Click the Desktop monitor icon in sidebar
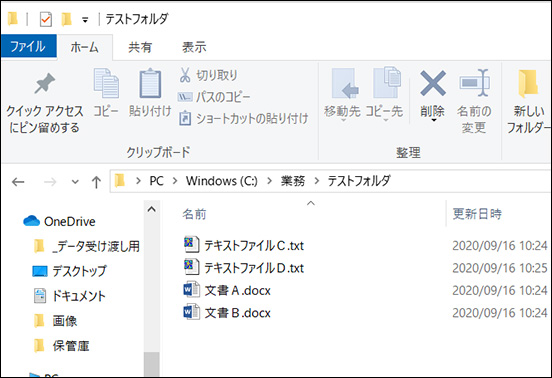This screenshot has width=552, height=378. tap(40, 271)
